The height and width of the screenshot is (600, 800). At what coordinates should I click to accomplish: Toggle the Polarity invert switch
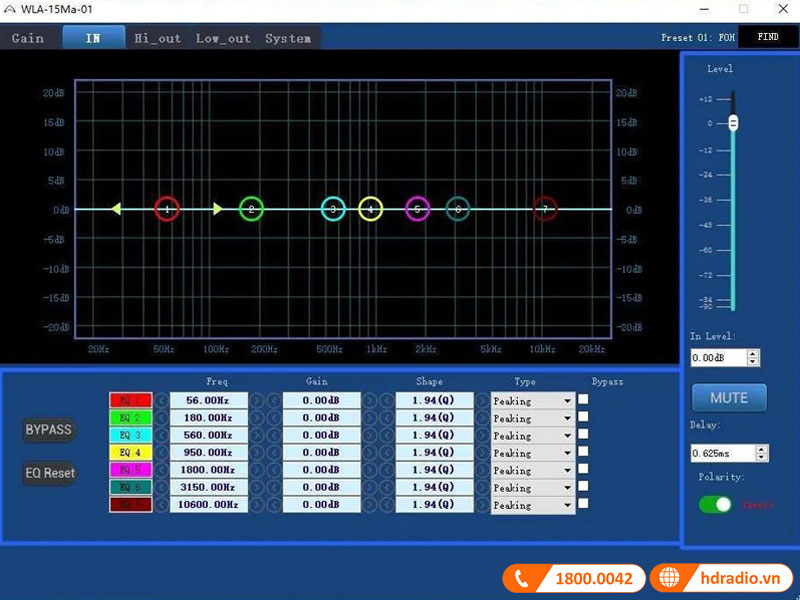click(x=715, y=504)
